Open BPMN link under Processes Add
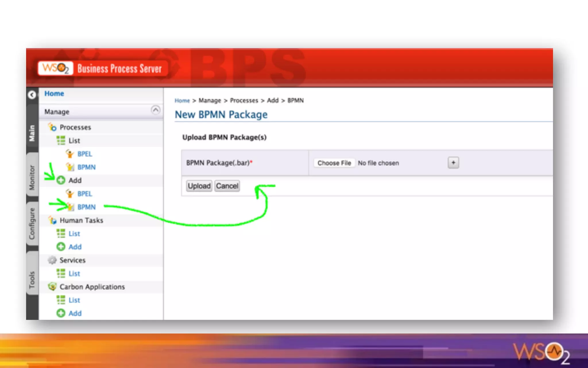Screen dimensions: 588x368 86,207
